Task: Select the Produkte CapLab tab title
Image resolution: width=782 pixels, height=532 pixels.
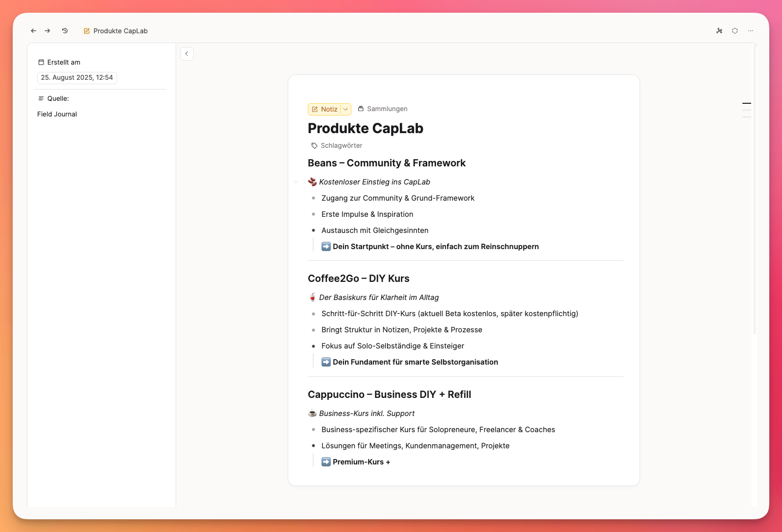Action: pyautogui.click(x=120, y=31)
